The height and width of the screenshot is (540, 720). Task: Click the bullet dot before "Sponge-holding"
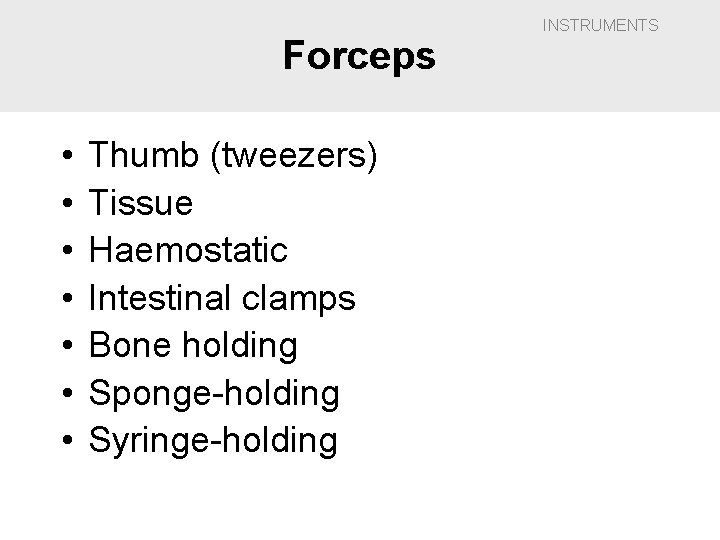click(x=64, y=393)
